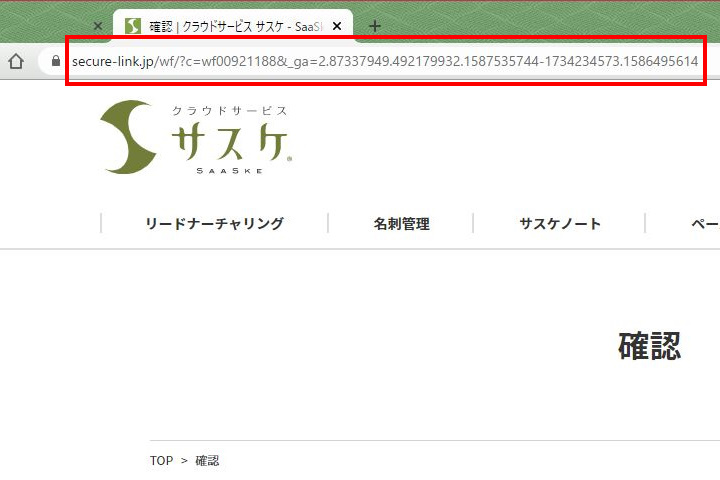720x480 pixels.
Task: Click the green S favicon on tab
Action: point(132,26)
